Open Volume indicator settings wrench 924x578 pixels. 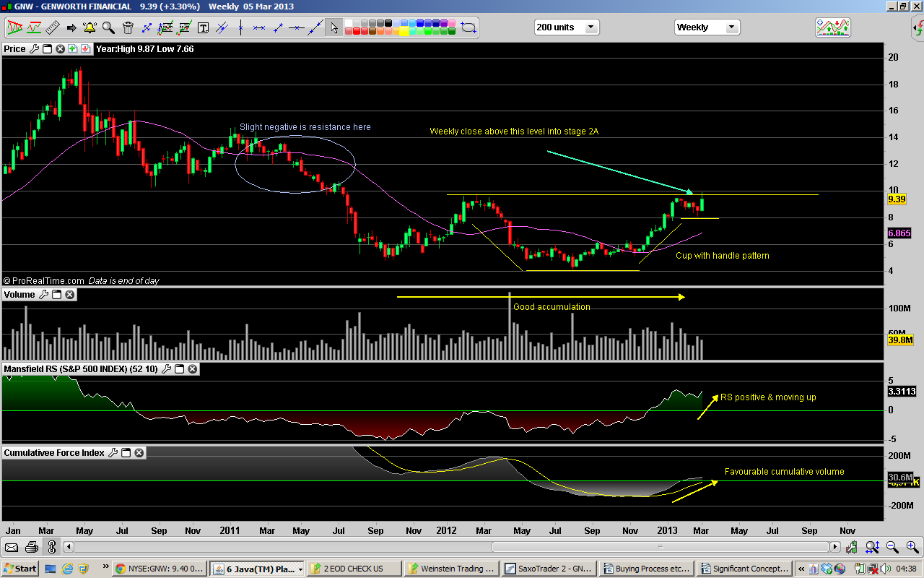[x=43, y=295]
